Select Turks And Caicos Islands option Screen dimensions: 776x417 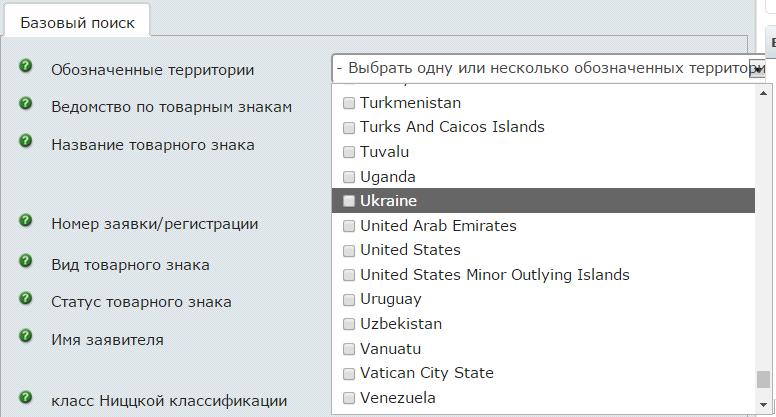click(452, 127)
